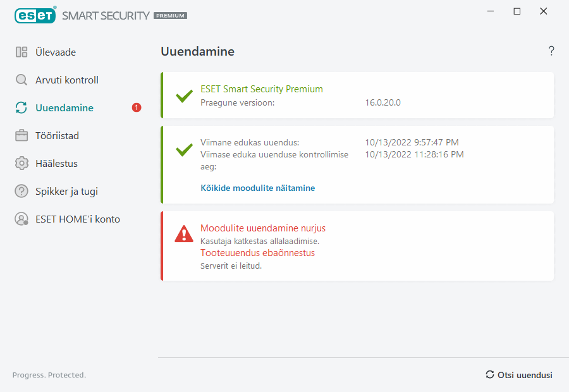Image resolution: width=569 pixels, height=392 pixels.
Task: Maximize the ESET window
Action: tap(517, 11)
